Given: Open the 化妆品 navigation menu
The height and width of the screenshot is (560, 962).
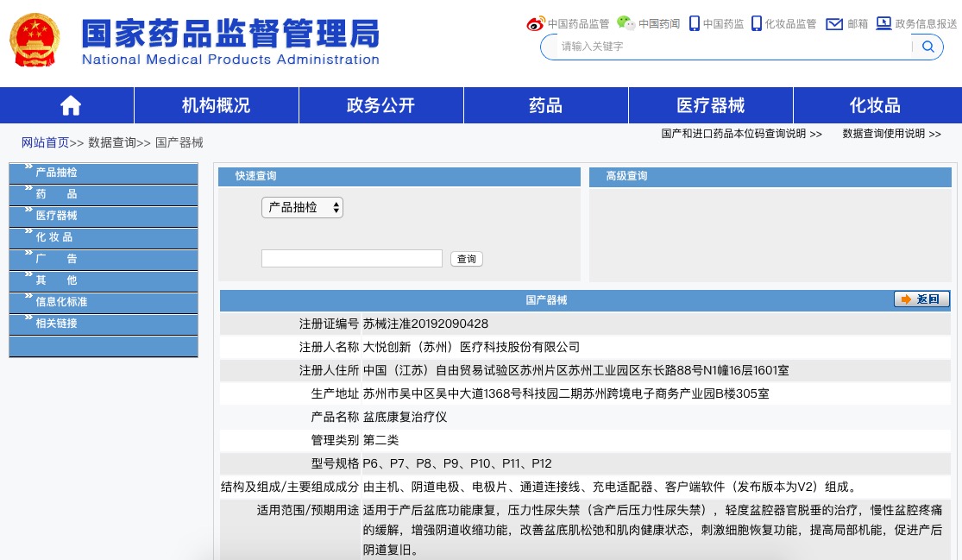Looking at the screenshot, I should [x=875, y=105].
